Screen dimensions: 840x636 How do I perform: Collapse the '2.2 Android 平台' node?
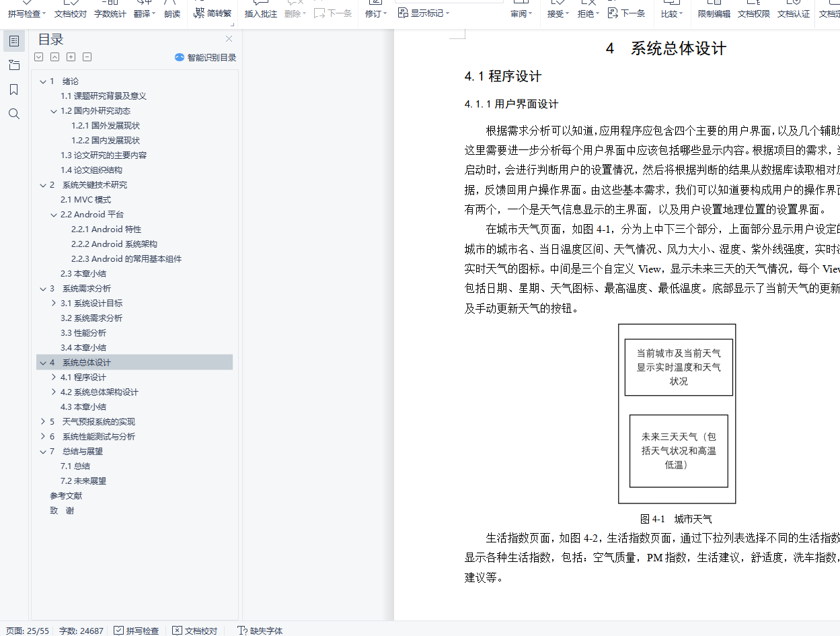click(54, 215)
